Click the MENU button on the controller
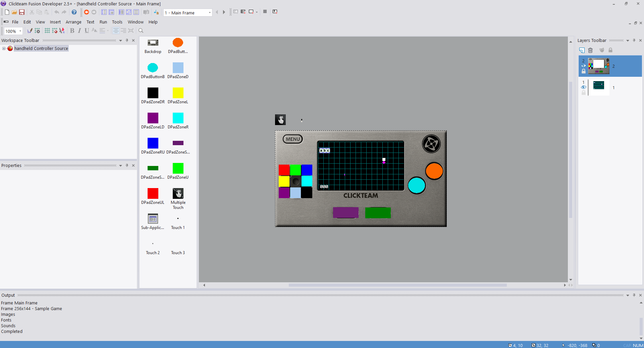 coord(293,139)
